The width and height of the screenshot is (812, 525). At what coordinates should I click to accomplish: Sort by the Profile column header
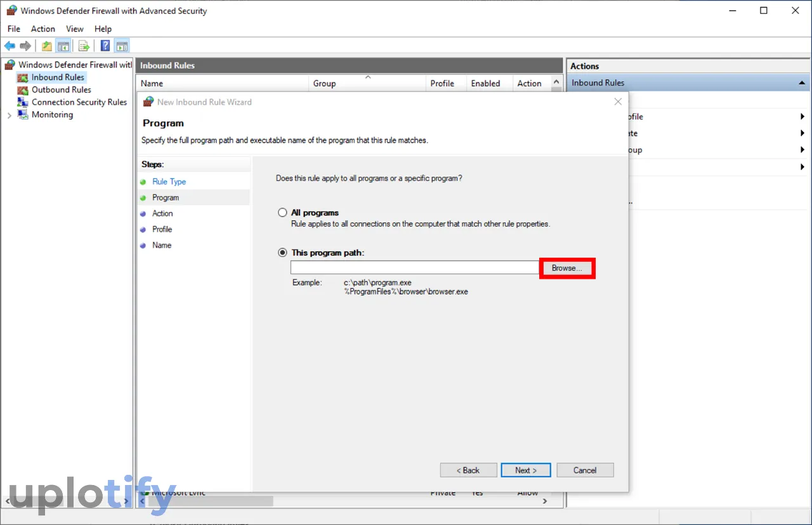pyautogui.click(x=445, y=83)
